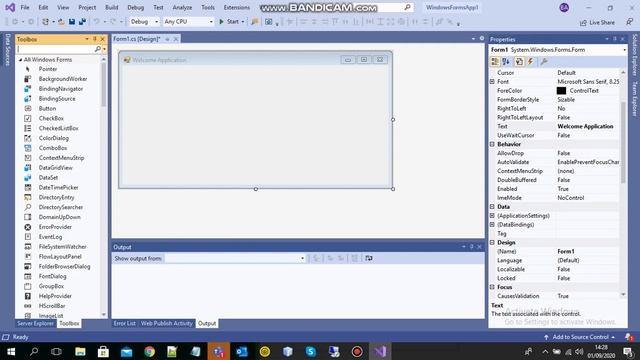Open the Solution Explorer side tab
The width and height of the screenshot is (640, 360).
(x=635, y=55)
